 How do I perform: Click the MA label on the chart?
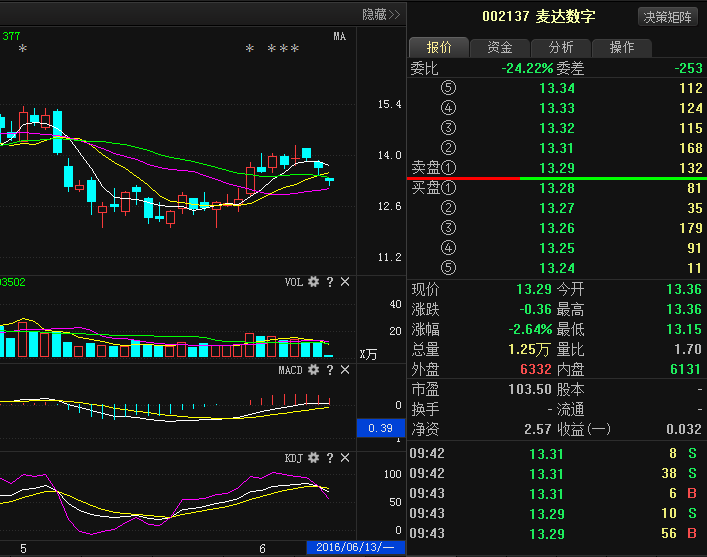(340, 37)
